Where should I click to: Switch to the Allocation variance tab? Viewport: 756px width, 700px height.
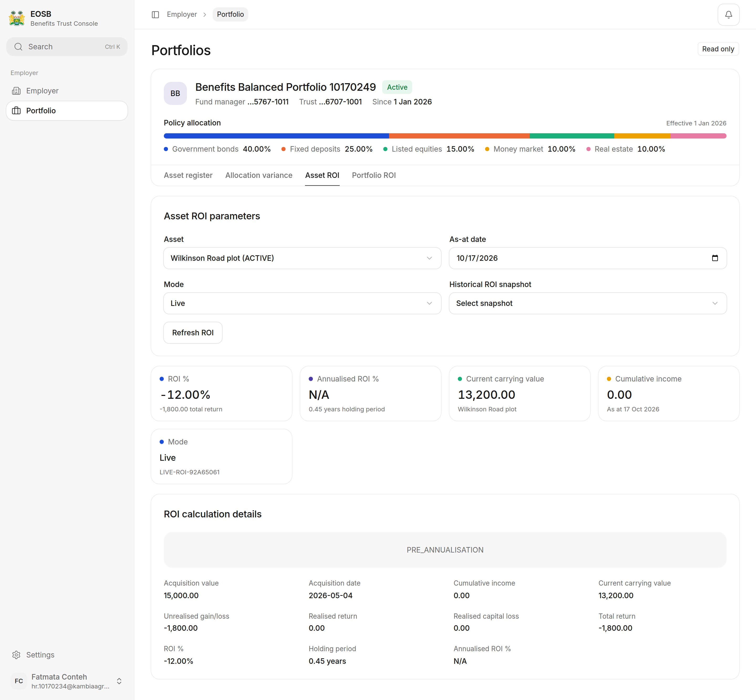coord(259,175)
